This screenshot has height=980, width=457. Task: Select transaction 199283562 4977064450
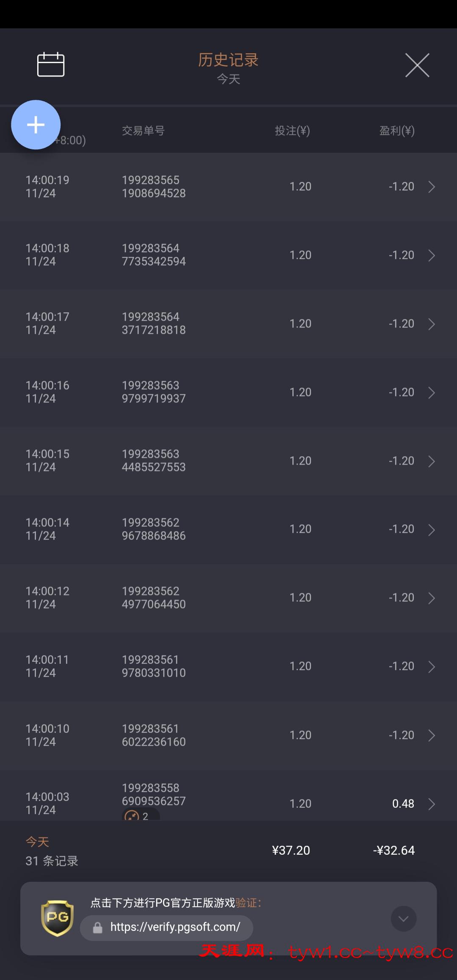point(154,597)
